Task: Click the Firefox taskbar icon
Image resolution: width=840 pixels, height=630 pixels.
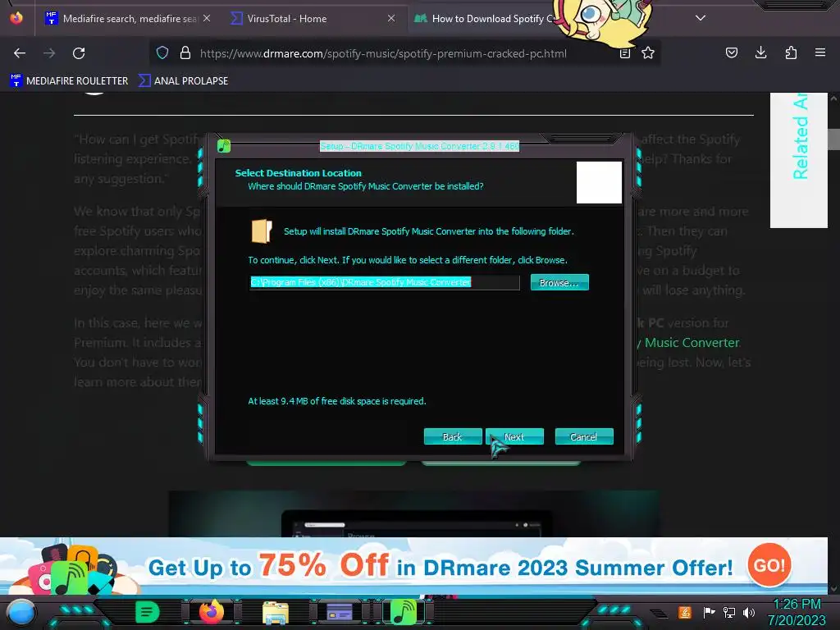Action: pyautogui.click(x=212, y=612)
